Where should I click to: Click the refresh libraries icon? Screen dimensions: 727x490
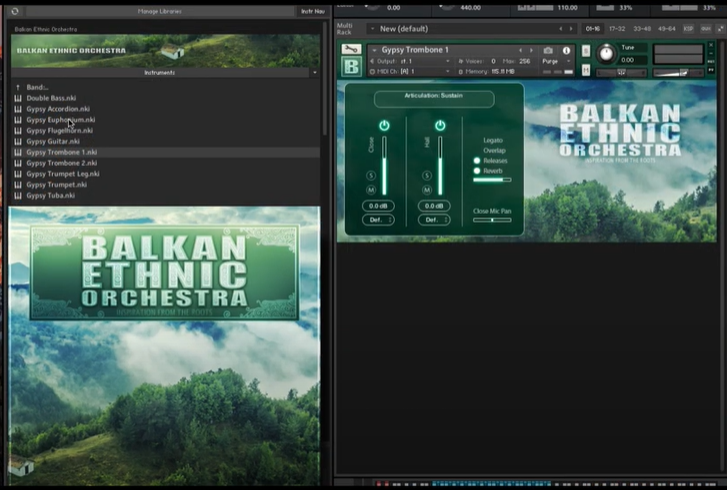click(x=15, y=11)
